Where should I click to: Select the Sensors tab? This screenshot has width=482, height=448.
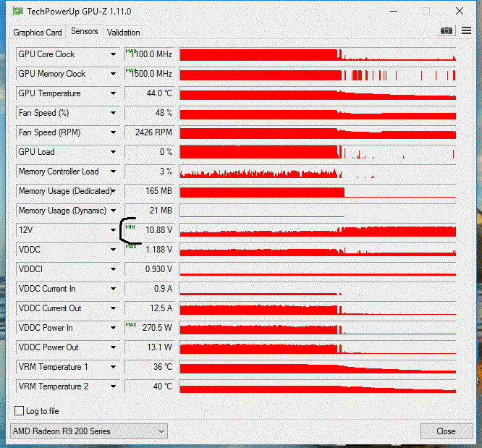point(85,31)
